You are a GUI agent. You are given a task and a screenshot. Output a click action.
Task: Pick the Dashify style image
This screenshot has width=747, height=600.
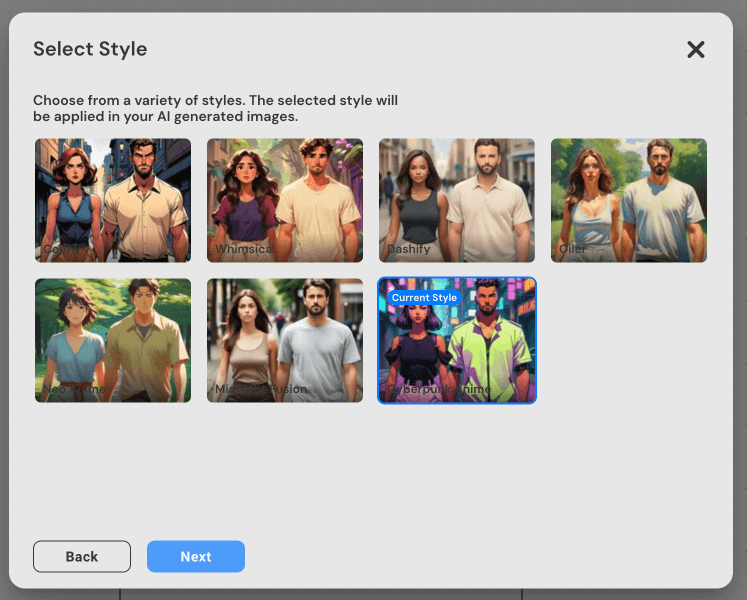(457, 200)
